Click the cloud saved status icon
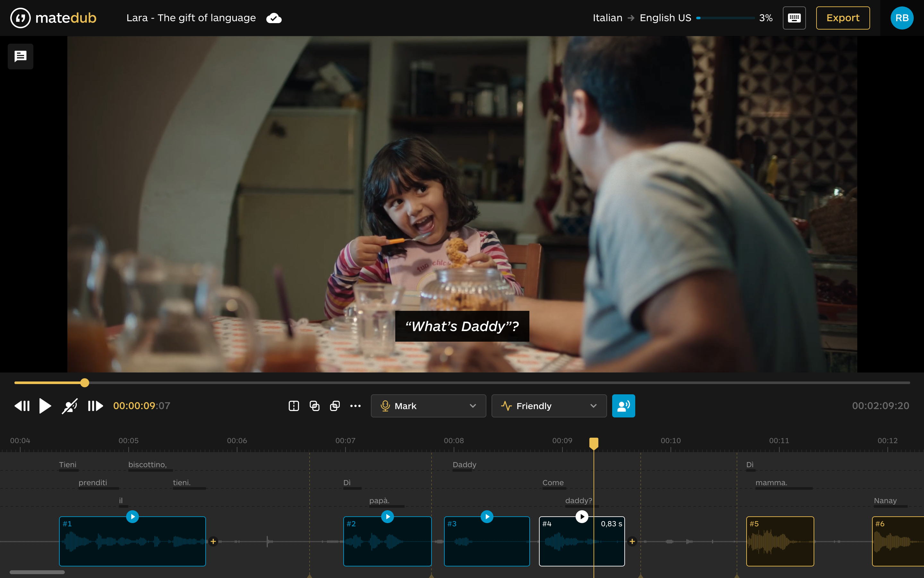Viewport: 924px width, 578px height. pos(274,18)
